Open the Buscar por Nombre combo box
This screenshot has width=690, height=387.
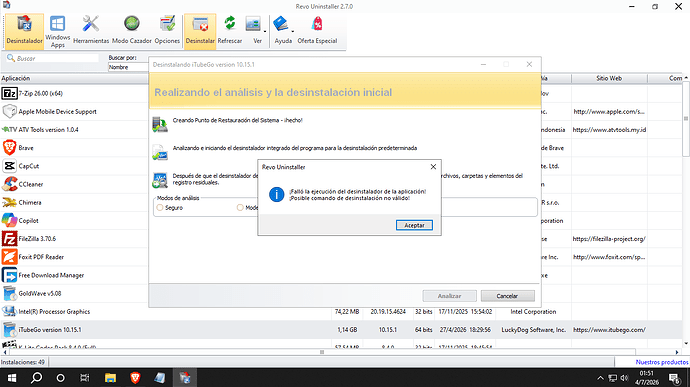click(x=128, y=67)
